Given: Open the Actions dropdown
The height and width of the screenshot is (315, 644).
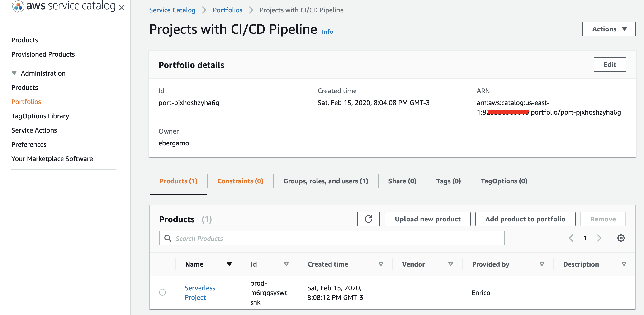Looking at the screenshot, I should tap(609, 29).
